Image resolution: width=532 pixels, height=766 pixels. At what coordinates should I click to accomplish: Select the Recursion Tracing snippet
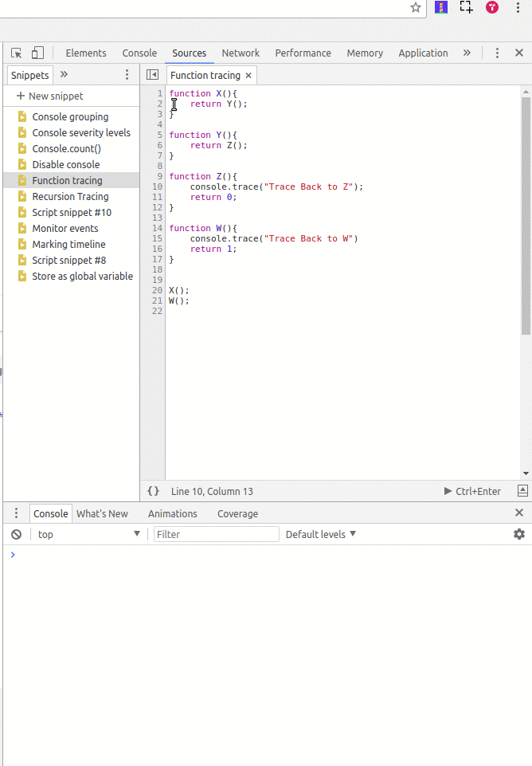pyautogui.click(x=70, y=197)
